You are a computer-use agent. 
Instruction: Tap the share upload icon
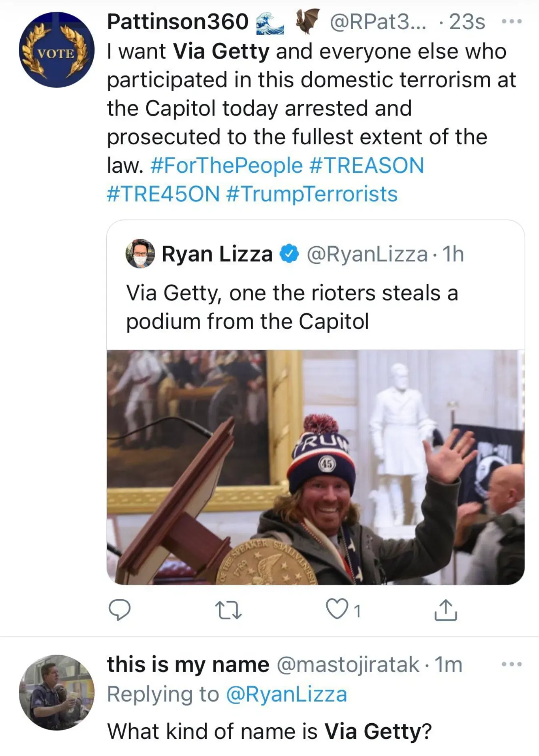tap(445, 610)
